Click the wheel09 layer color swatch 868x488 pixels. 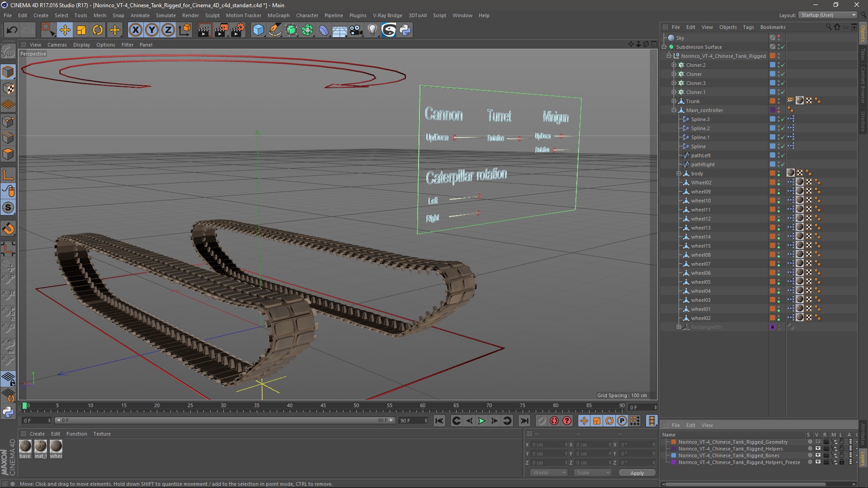[773, 192]
